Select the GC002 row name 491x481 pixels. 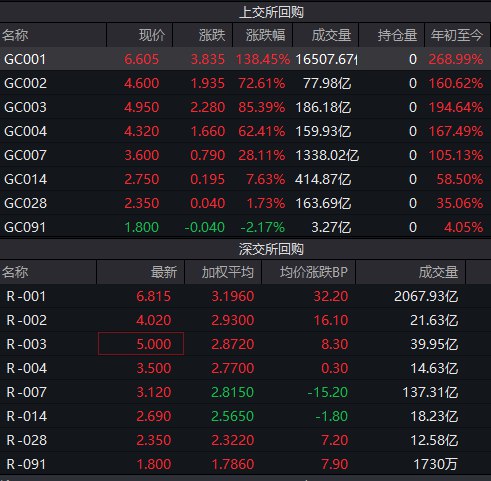click(25, 83)
